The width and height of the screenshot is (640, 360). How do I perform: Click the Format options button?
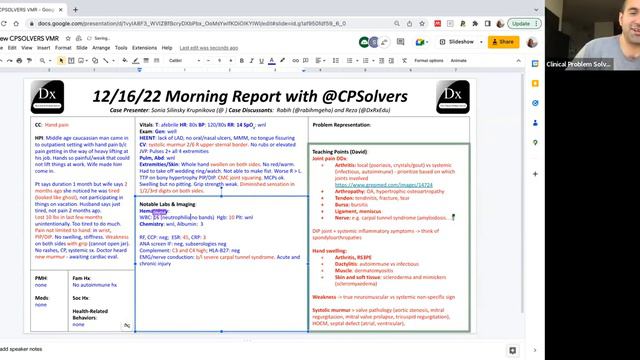pyautogui.click(x=429, y=61)
